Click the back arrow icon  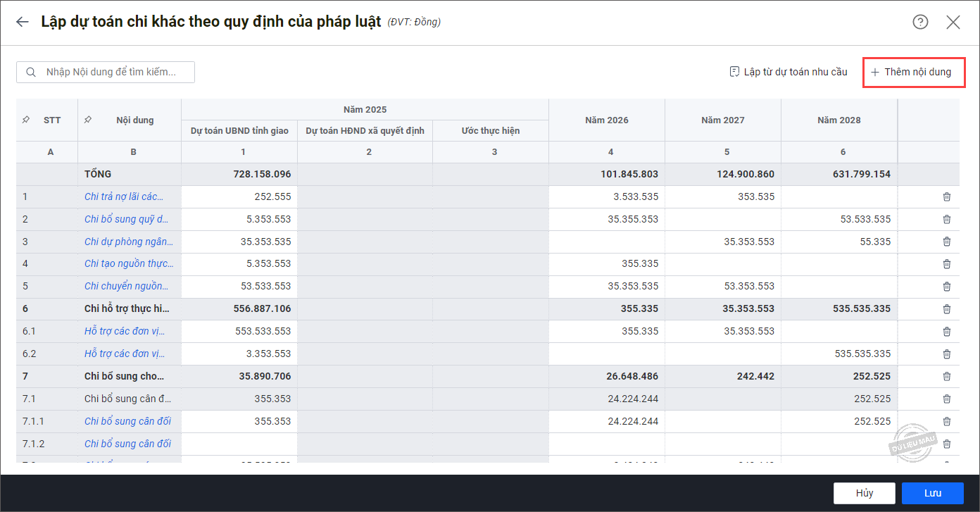23,22
